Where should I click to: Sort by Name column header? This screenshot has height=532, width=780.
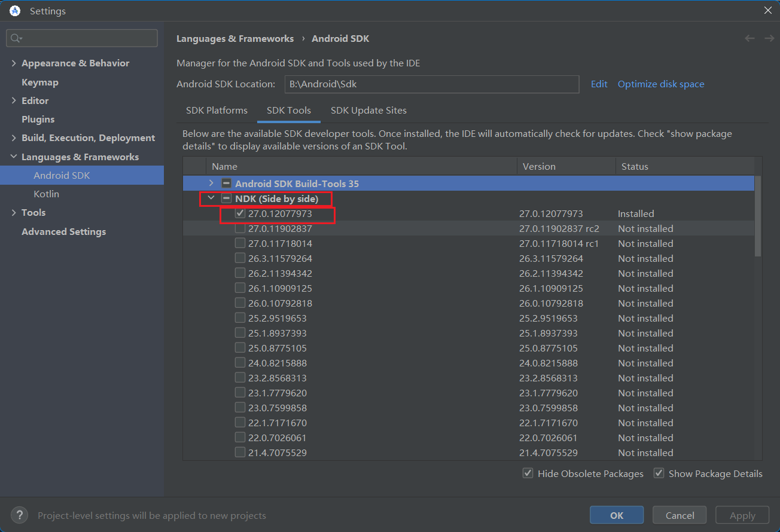(361, 167)
